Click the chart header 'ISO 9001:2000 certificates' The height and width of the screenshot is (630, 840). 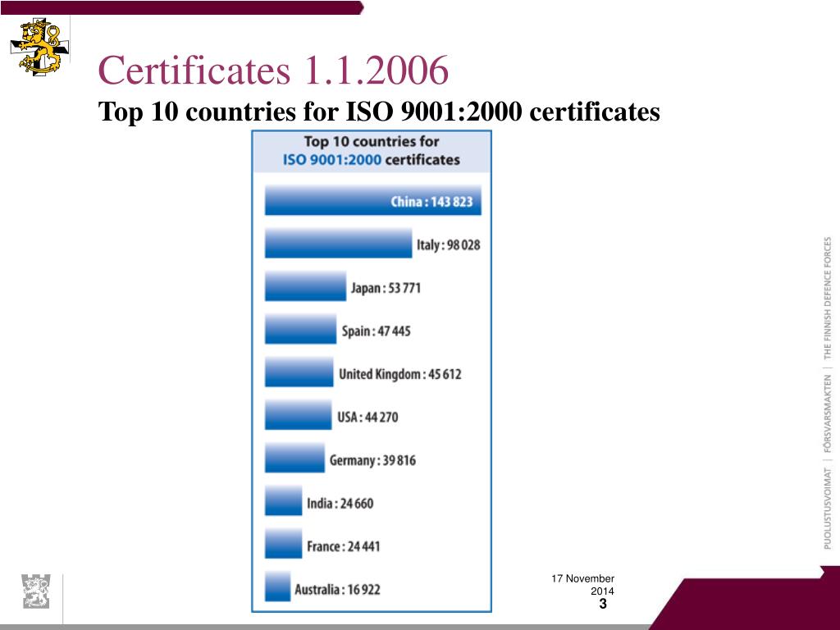[372, 160]
